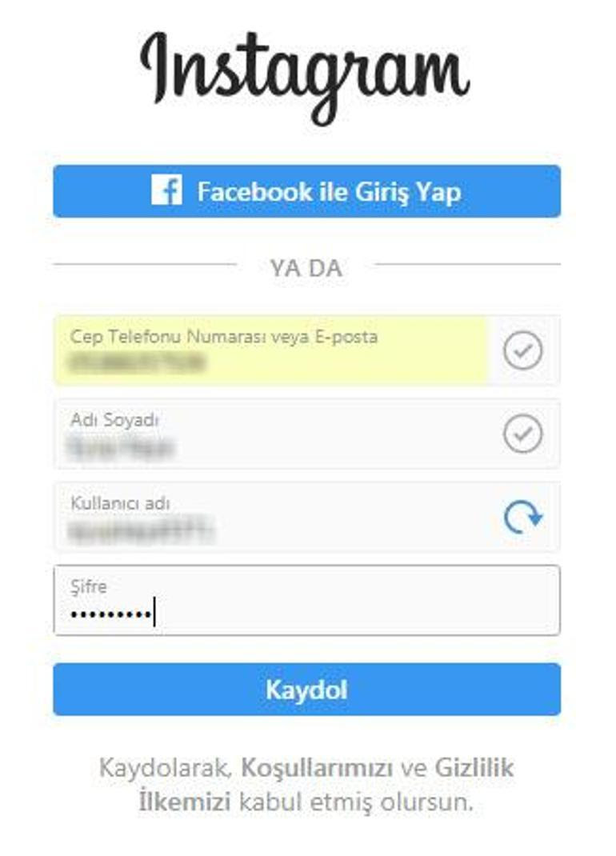
Task: Click the blurred phone number value
Action: pyautogui.click(x=138, y=362)
